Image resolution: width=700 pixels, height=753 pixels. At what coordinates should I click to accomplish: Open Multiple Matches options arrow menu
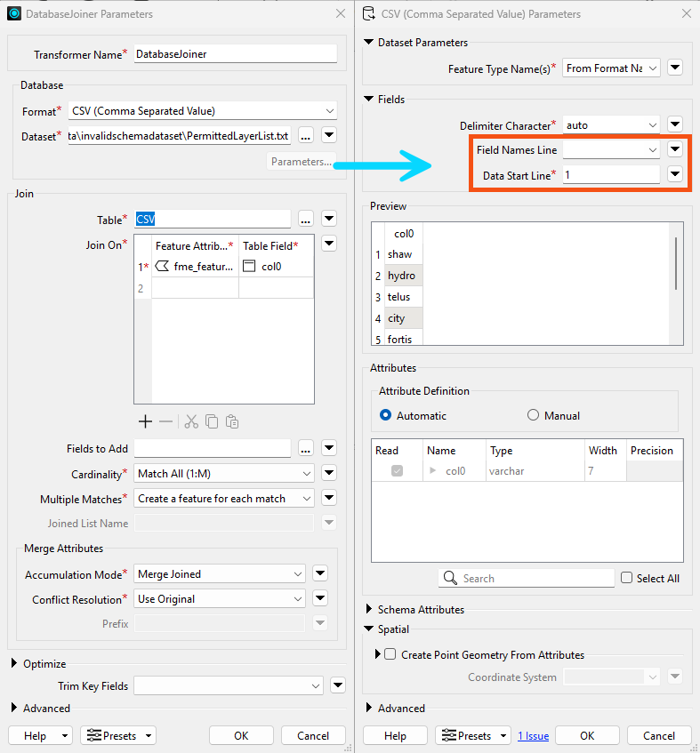click(x=329, y=498)
